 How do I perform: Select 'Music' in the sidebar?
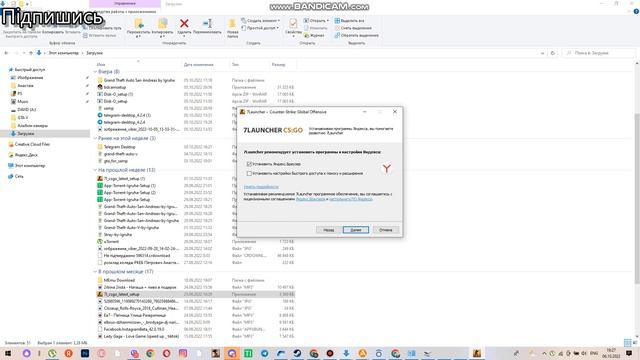pos(23,102)
